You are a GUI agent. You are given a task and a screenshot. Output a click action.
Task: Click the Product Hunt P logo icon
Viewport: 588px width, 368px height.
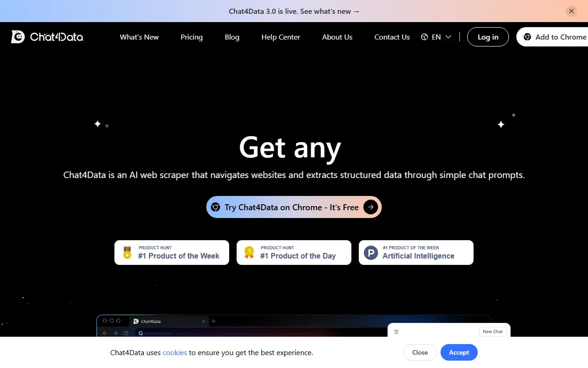point(371,253)
